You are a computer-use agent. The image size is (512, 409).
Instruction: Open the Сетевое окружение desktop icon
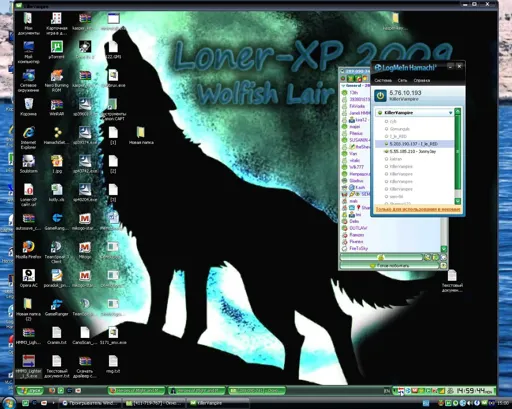(x=28, y=81)
